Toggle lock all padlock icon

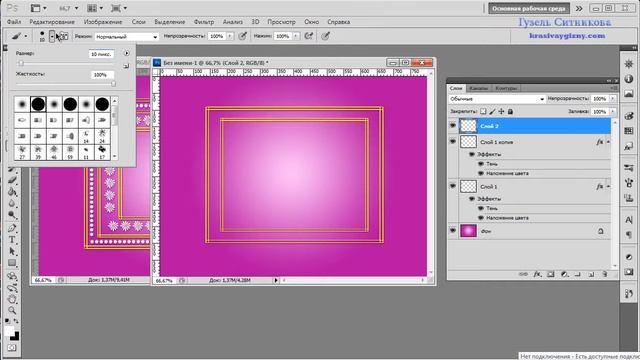[x=510, y=111]
